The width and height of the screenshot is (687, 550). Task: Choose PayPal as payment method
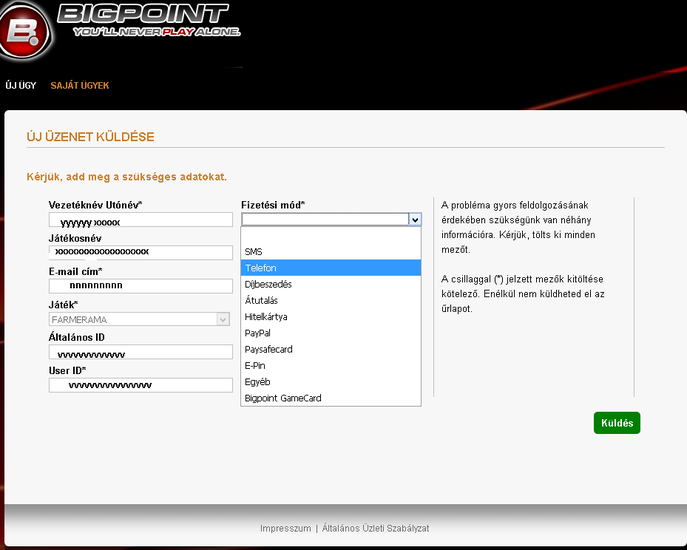click(x=258, y=333)
